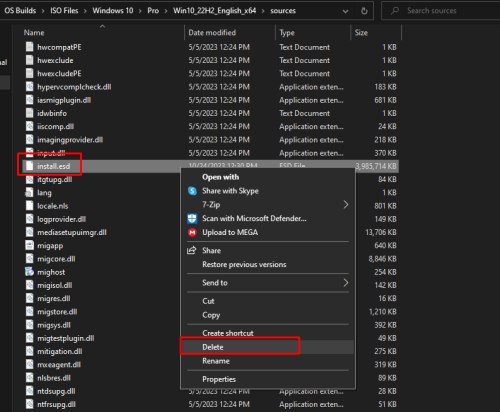Select the migtestplugin.dll file name
This screenshot has height=412, width=500.
(66, 338)
